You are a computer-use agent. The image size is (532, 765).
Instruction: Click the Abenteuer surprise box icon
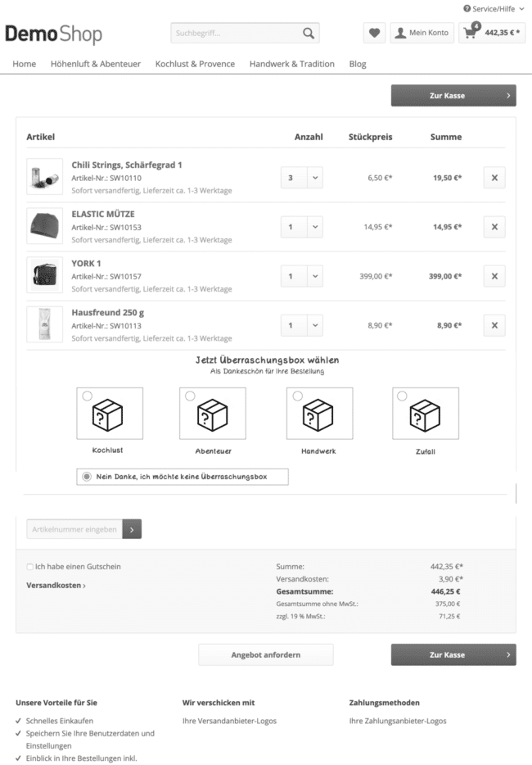pyautogui.click(x=212, y=416)
